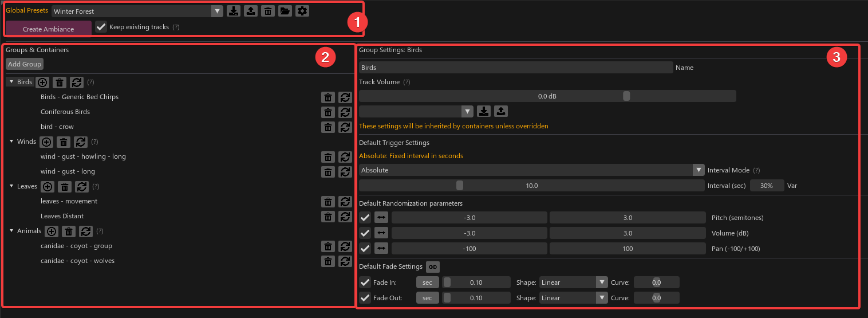Viewport: 868px width, 318px height.
Task: Refresh the Leaves group
Action: (82, 186)
